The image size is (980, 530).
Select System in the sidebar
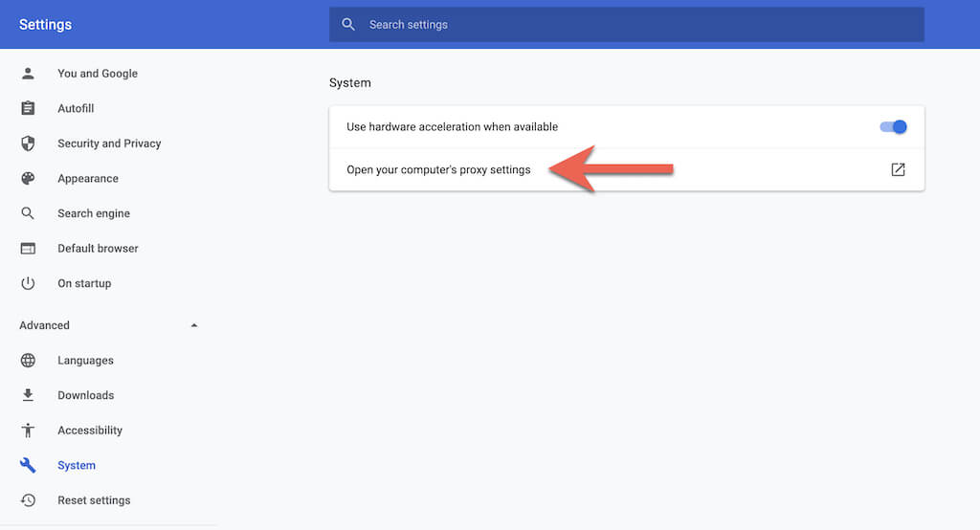[x=77, y=466]
